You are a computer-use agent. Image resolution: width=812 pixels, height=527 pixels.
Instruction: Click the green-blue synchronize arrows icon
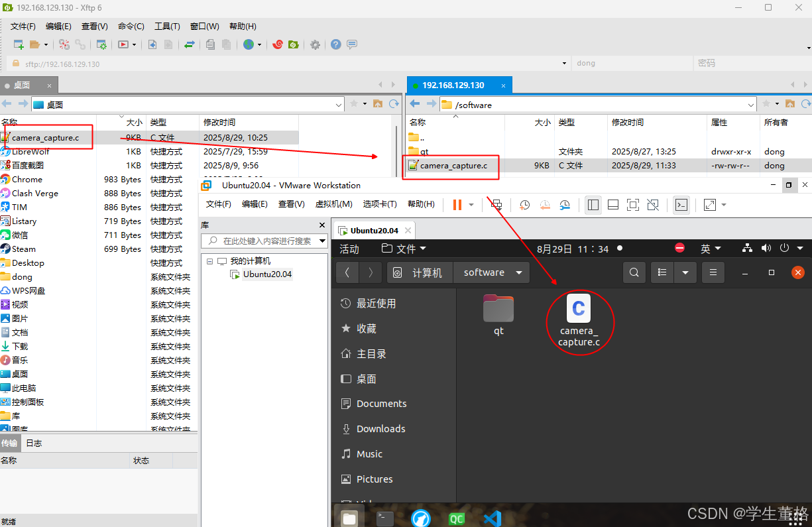tap(190, 44)
